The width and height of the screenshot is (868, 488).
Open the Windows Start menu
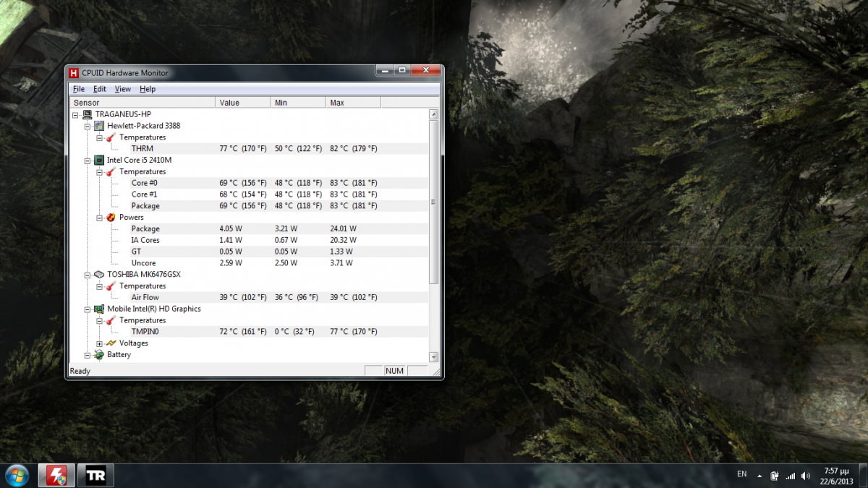tap(17, 475)
